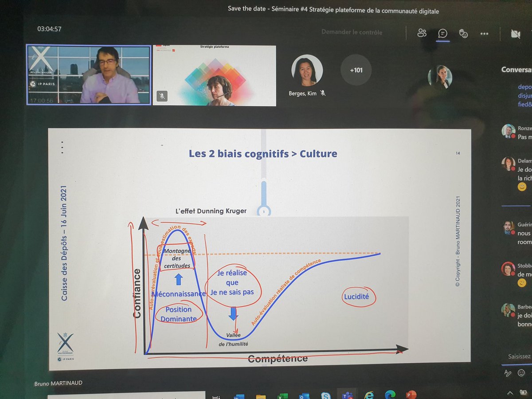Open the More actions ellipsis menu
Screen dimensions: 532x399
485,33
